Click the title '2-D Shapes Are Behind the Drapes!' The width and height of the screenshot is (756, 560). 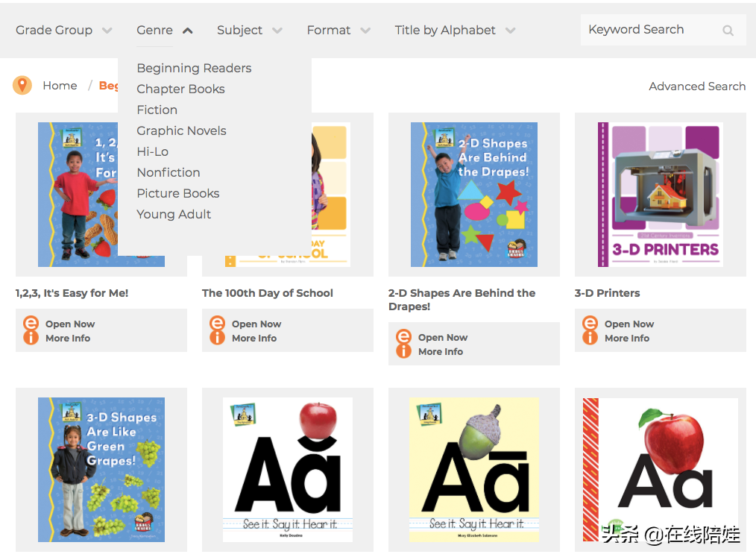pos(462,300)
